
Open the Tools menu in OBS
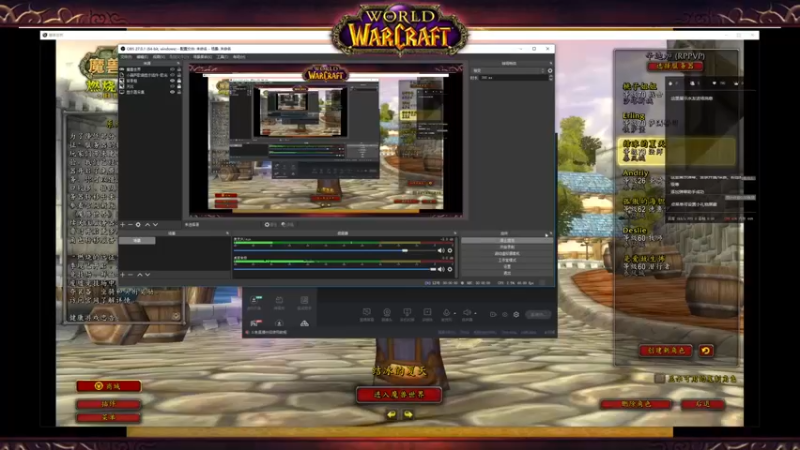[x=222, y=57]
